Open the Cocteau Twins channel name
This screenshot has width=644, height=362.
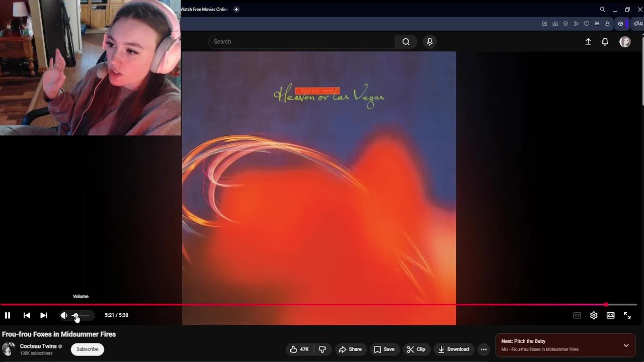point(38,346)
